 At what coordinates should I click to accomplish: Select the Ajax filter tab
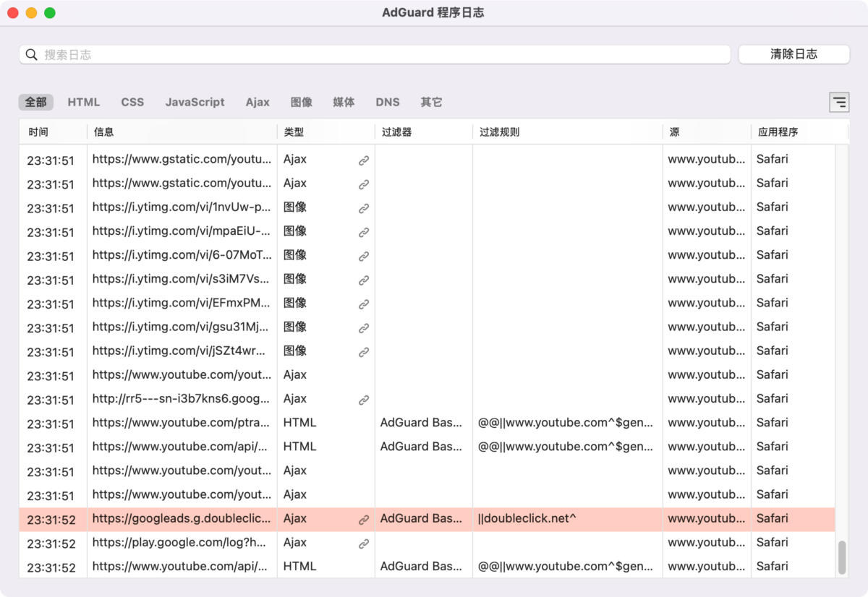[x=258, y=102]
